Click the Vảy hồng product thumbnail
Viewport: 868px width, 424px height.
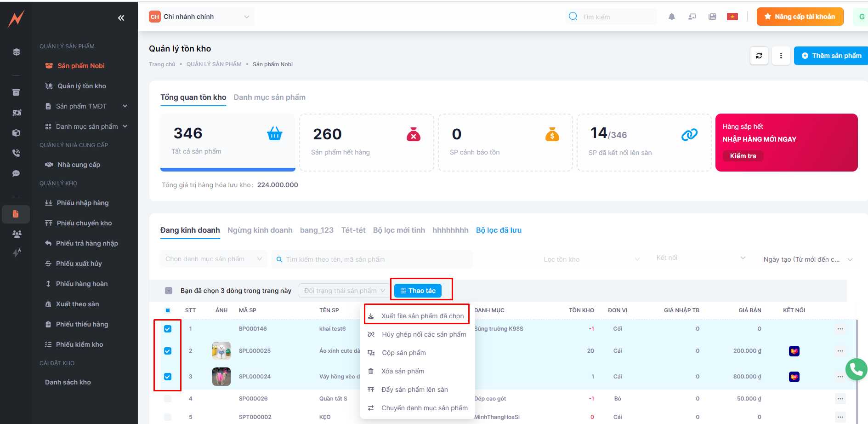click(221, 377)
